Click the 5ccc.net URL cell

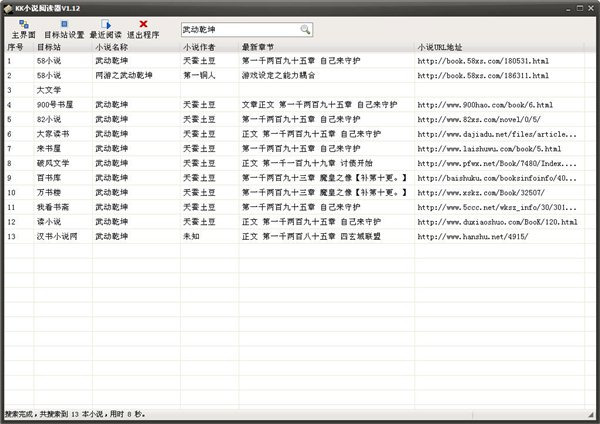point(497,207)
